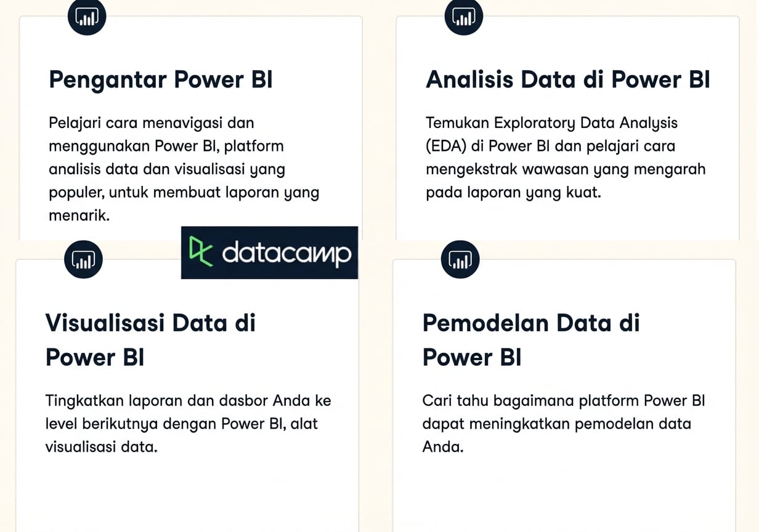Click the Cari tahu bagaimana platform description
The image size is (759, 532).
coord(564,424)
